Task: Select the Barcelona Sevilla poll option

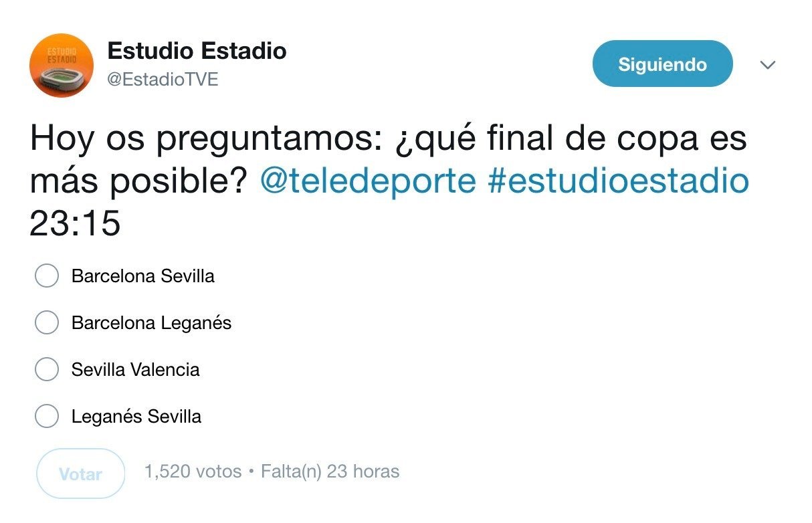Action: (47, 276)
